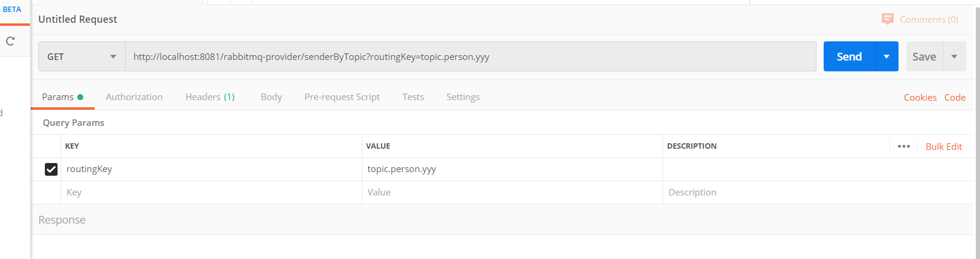Click the refresh icon in left sidebar

pos(10,41)
